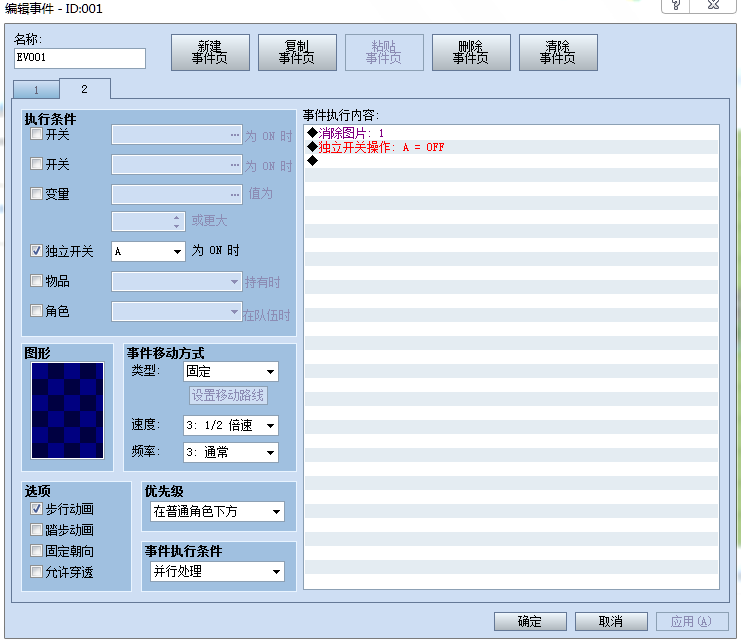This screenshot has width=741, height=640.
Task: Open the 类型 固定 movement dropdown
Action: 231,372
